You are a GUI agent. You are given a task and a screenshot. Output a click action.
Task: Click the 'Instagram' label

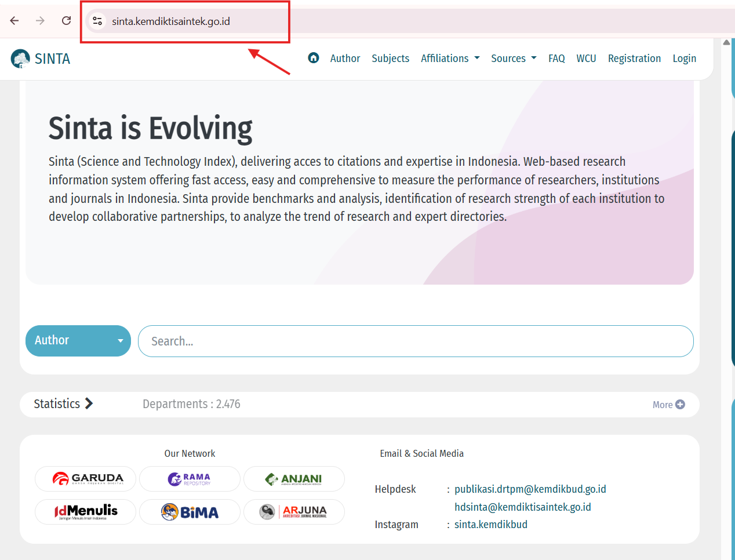pos(396,524)
